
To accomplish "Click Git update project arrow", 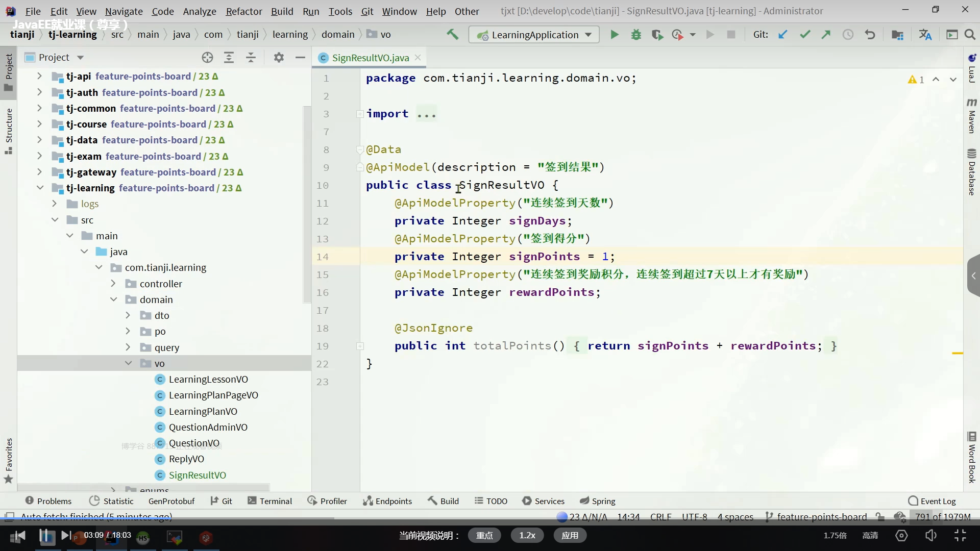I will point(782,35).
